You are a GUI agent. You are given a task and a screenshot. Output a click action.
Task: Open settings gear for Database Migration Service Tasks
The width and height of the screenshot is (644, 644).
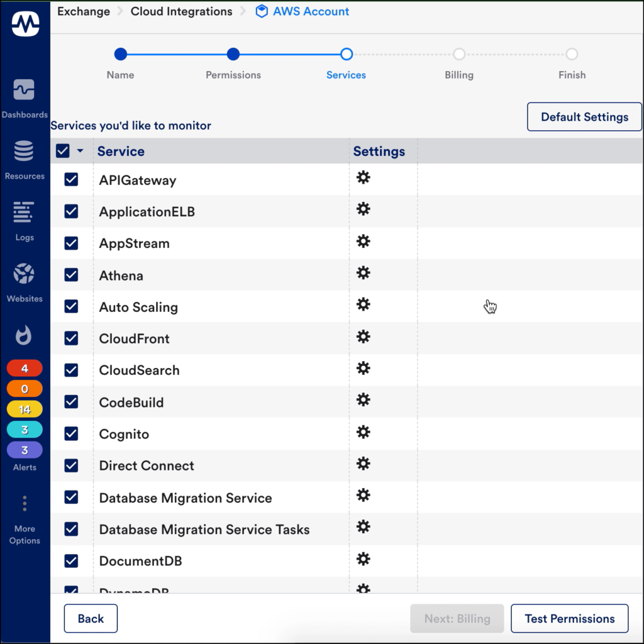[x=363, y=527]
